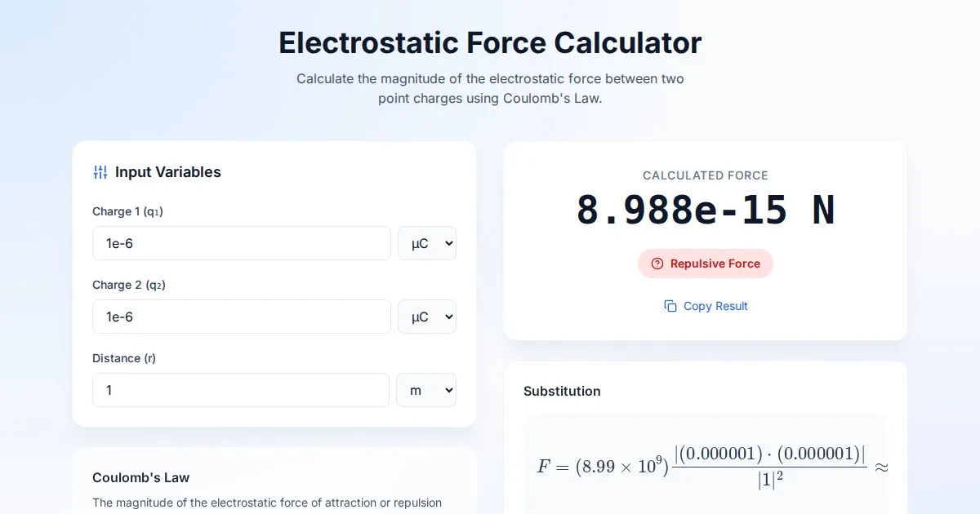
Task: Click the Charge 1 (q₁) label
Action: click(128, 211)
